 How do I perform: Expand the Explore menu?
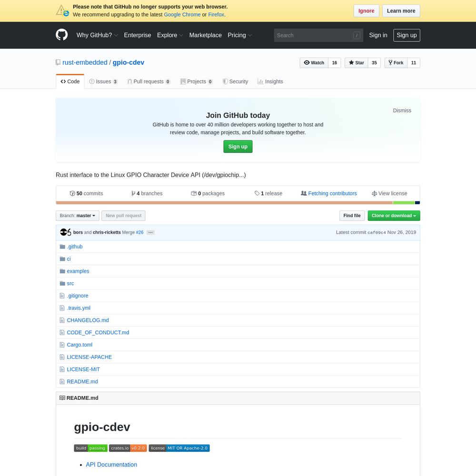(x=170, y=35)
